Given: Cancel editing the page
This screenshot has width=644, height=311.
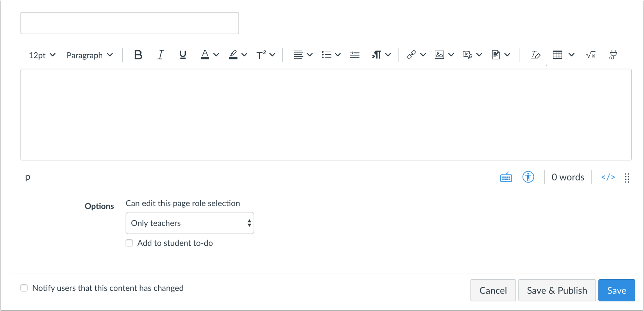Looking at the screenshot, I should point(493,290).
